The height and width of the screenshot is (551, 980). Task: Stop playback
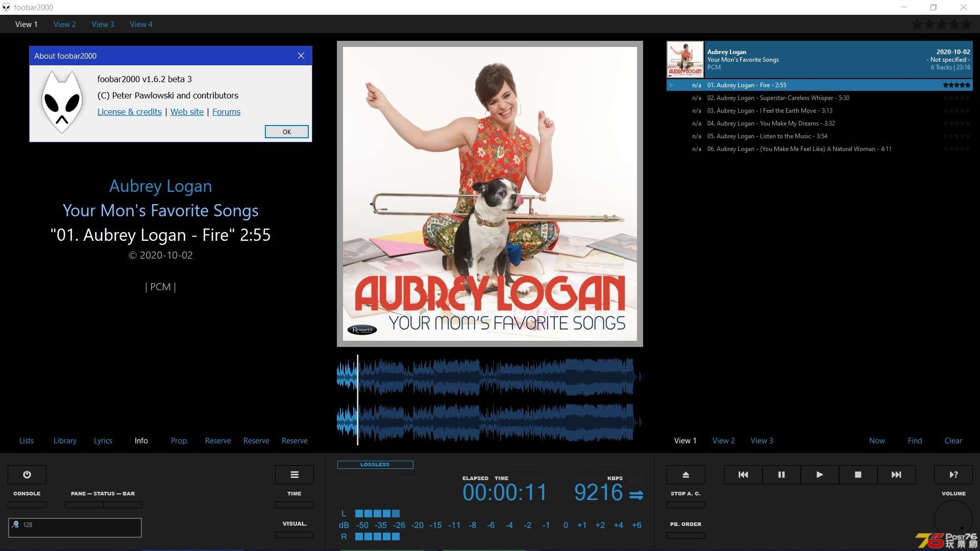858,474
